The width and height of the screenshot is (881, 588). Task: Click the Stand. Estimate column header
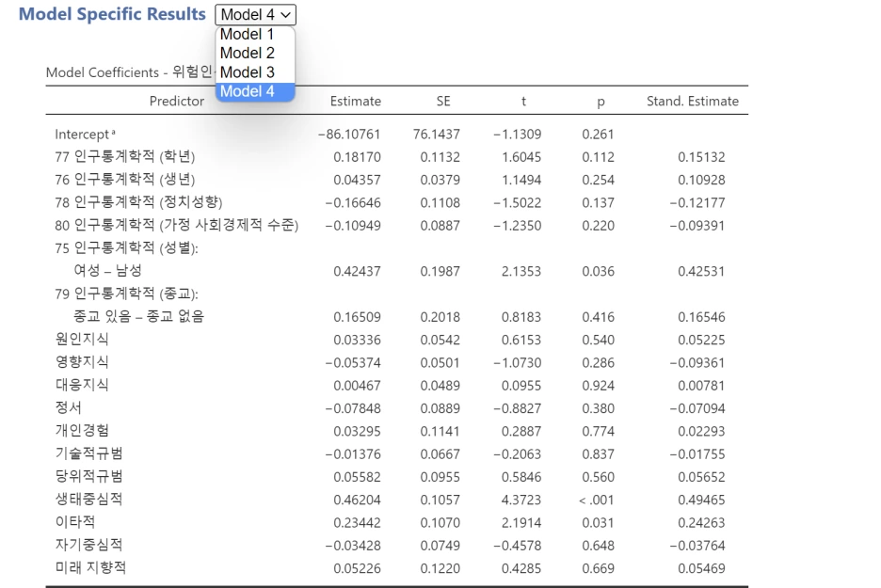coord(693,102)
